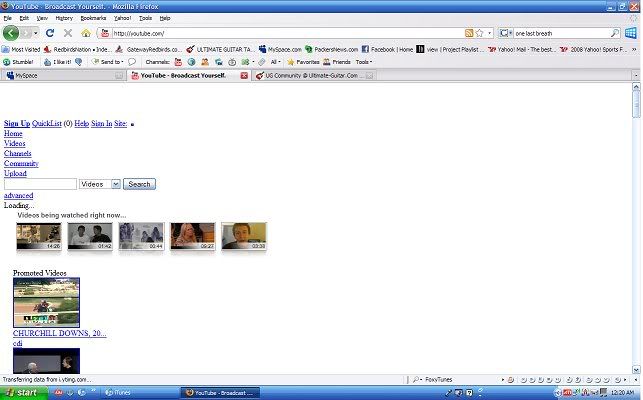
Task: Open the search engine selector dropdown
Action: coord(506,33)
